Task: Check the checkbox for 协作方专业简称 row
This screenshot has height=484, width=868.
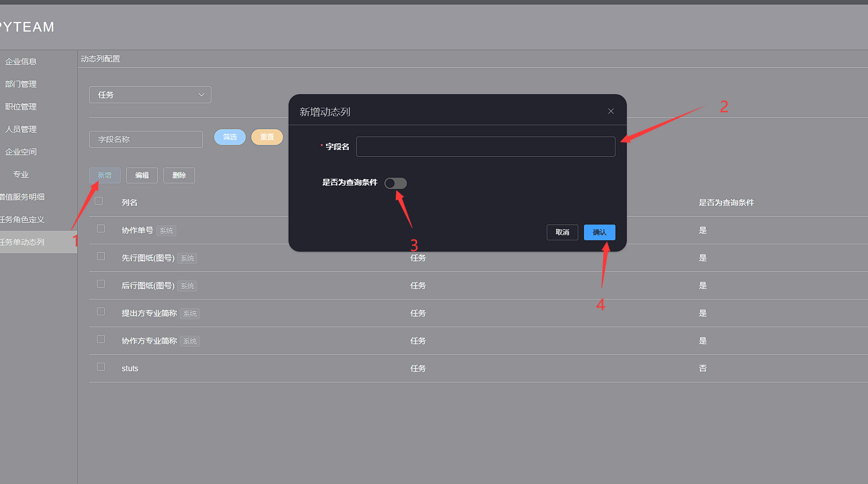Action: 101,339
